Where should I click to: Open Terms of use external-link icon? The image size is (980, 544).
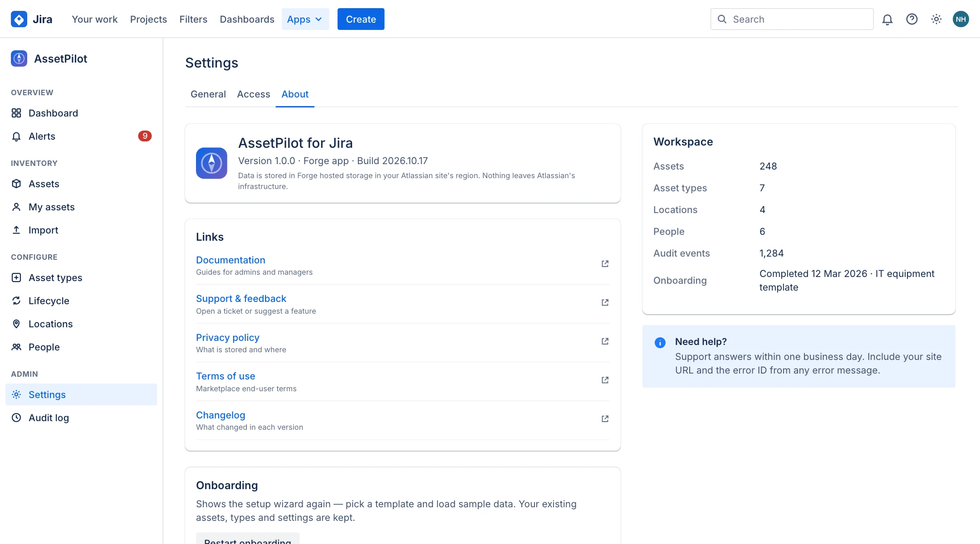[x=605, y=380]
